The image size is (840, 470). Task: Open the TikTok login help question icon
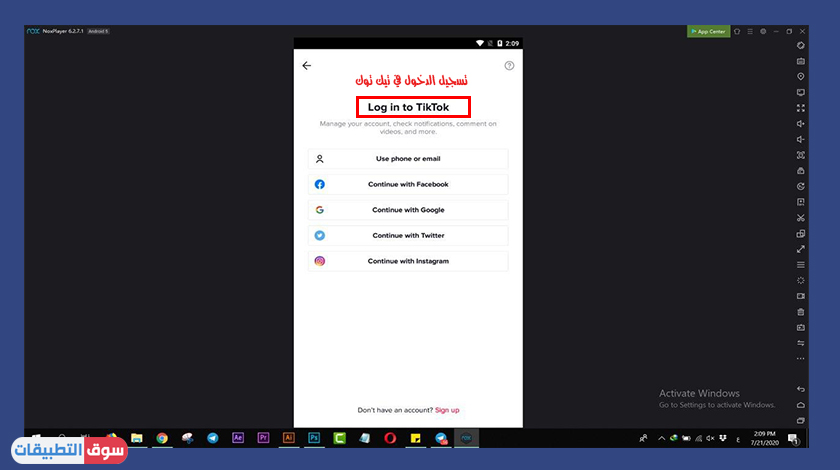(x=509, y=65)
